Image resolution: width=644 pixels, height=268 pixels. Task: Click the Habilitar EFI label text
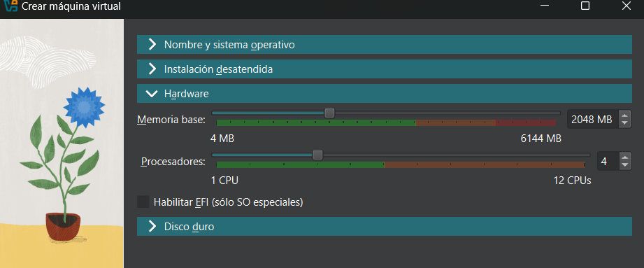(x=229, y=202)
